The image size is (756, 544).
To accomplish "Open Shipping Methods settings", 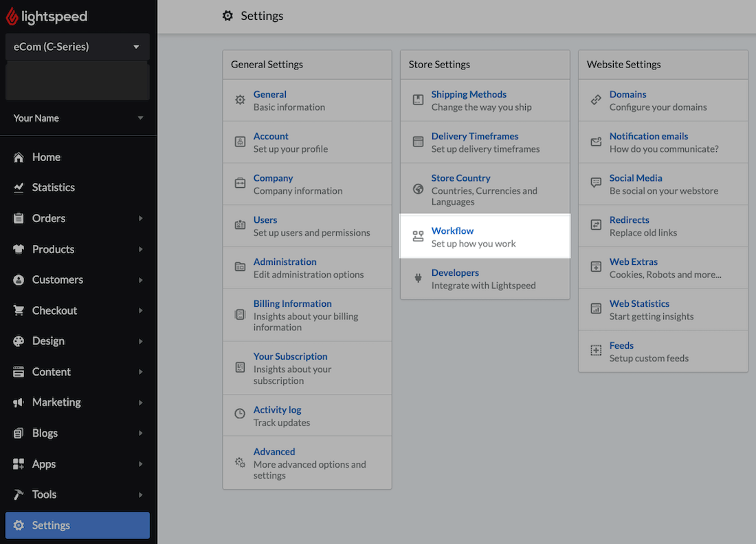I will (469, 94).
